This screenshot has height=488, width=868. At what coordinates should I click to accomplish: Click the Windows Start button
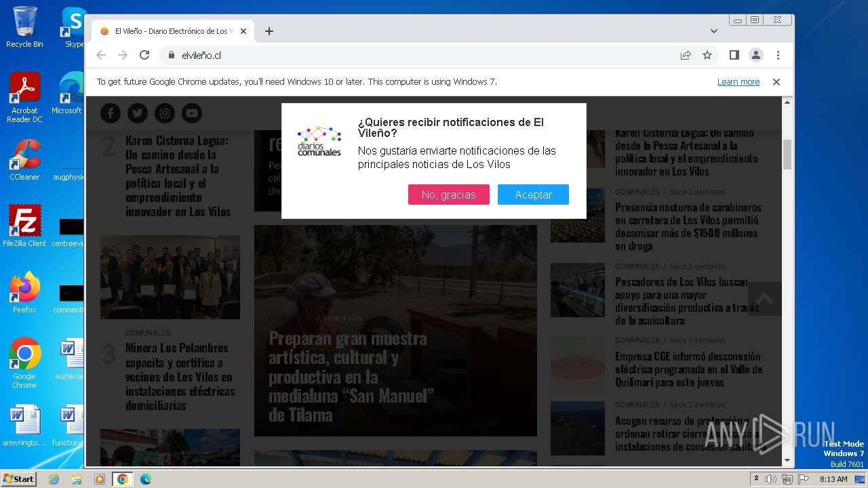point(19,479)
